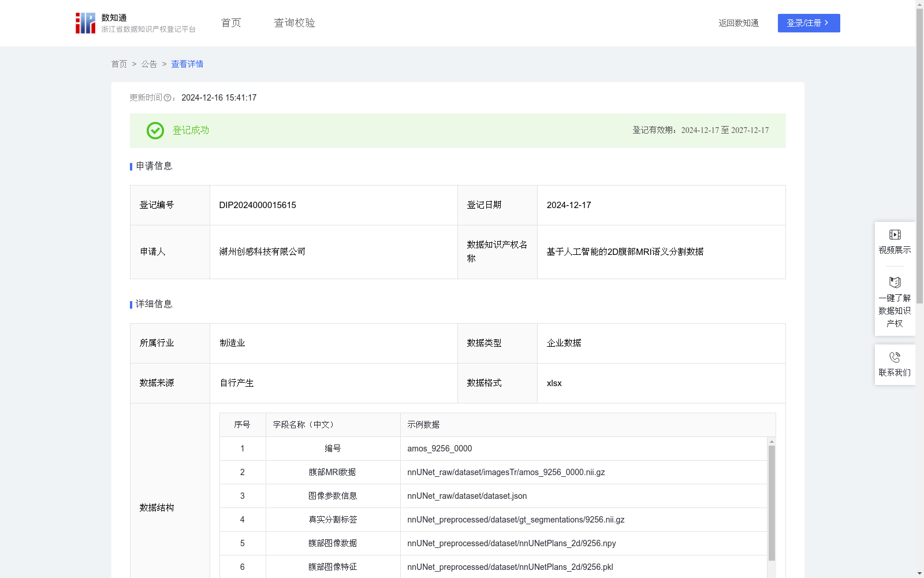Click 基于人工智能的2D腹部MRI语义分割数据 title
This screenshot has height=578, width=924.
tap(625, 252)
